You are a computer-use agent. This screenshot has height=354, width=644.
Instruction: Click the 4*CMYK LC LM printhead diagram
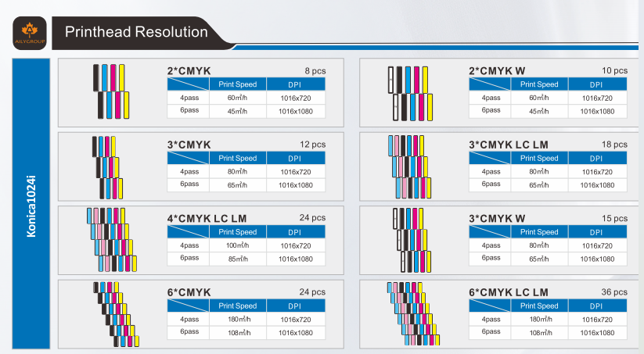(x=111, y=241)
